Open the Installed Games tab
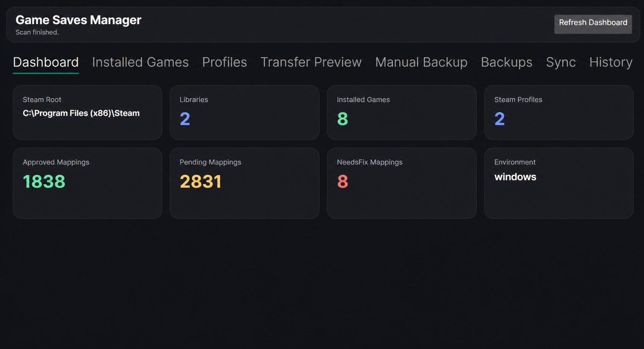This screenshot has width=644, height=349. (x=140, y=62)
